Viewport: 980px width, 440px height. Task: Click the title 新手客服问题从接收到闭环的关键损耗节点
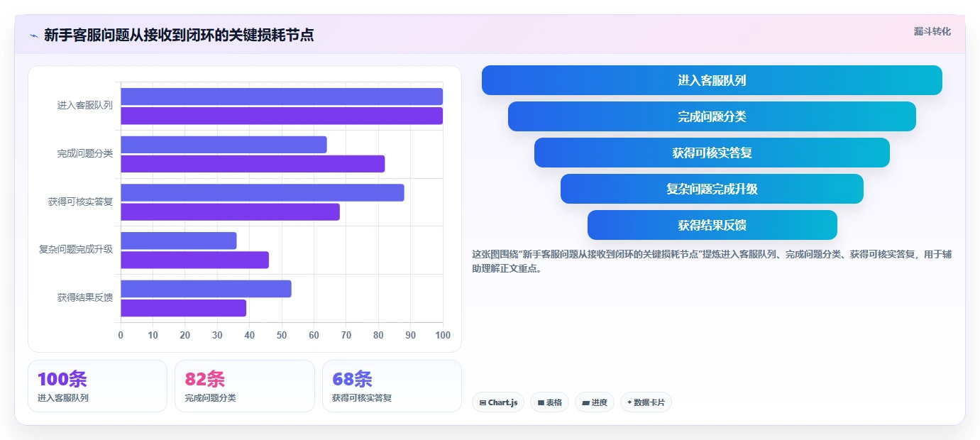tap(179, 35)
